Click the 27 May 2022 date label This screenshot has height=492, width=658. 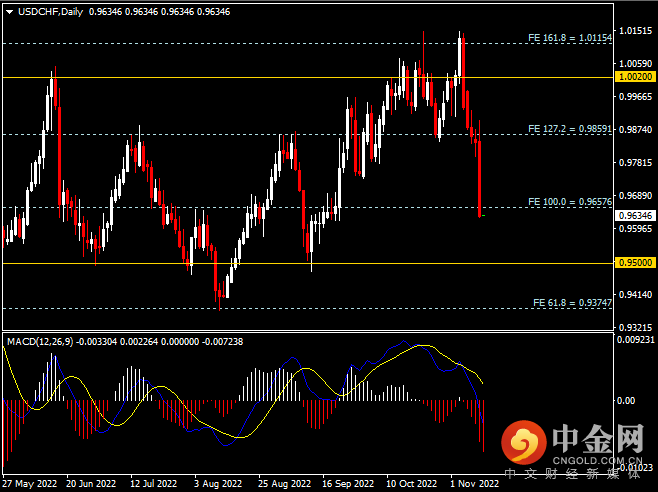click(x=30, y=484)
